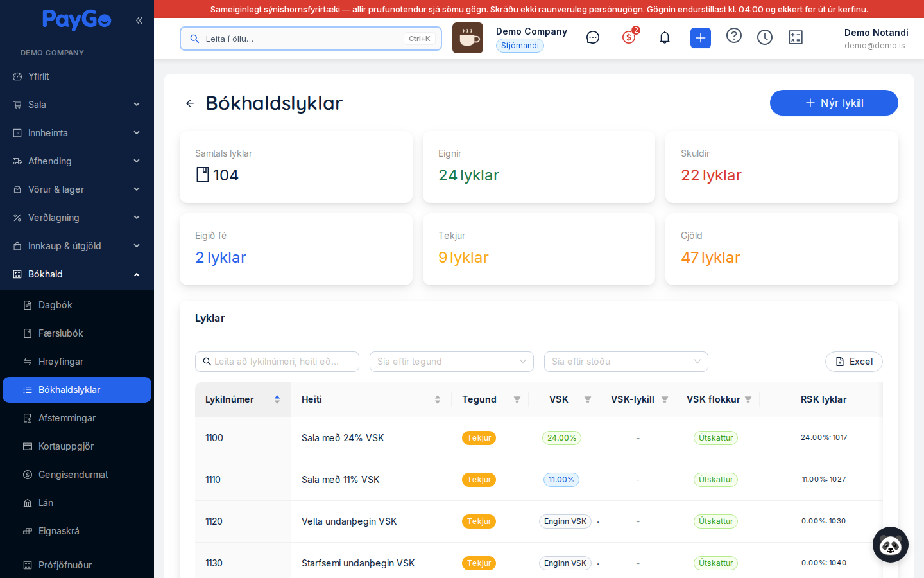Open the panda chat assistant
Viewport: 924px width, 578px height.
891,545
